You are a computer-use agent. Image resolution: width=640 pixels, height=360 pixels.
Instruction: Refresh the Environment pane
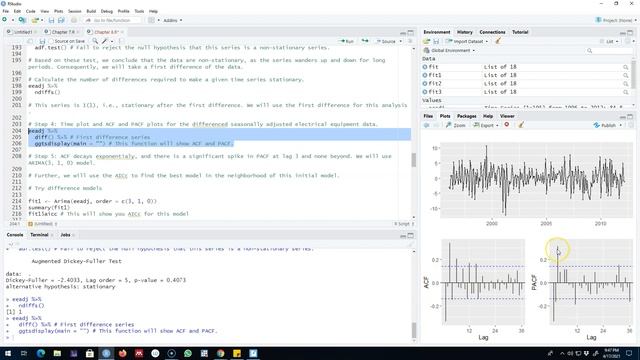[629, 41]
